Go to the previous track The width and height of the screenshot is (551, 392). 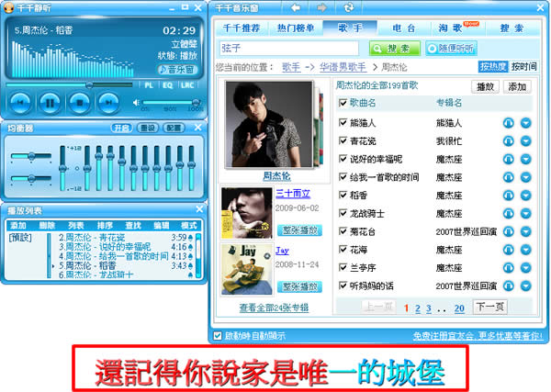tap(20, 103)
